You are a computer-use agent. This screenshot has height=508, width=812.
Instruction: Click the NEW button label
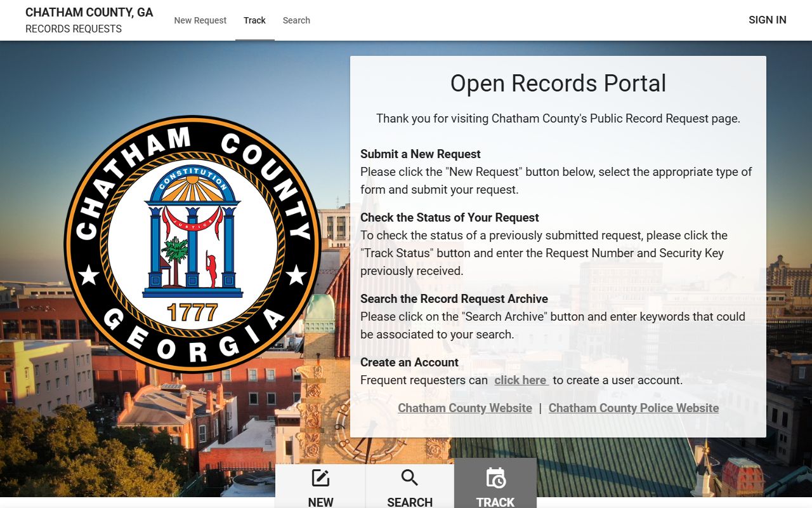pyautogui.click(x=320, y=502)
